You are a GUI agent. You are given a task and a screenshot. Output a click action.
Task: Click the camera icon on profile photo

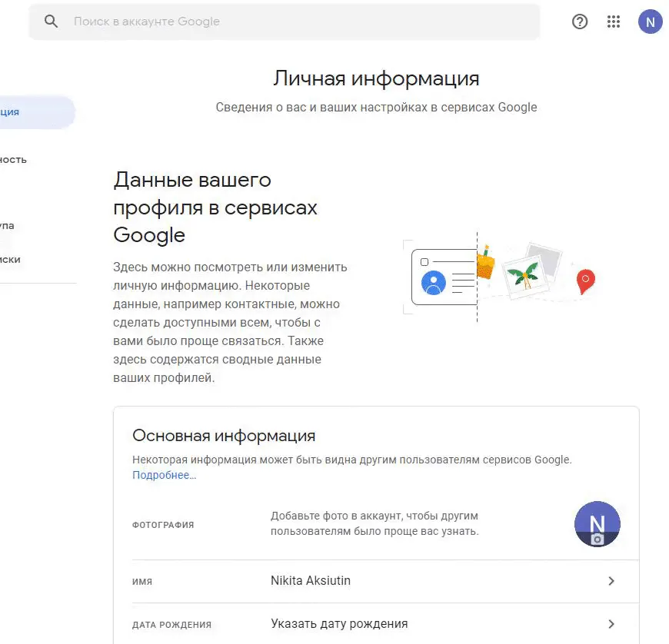coord(597,539)
